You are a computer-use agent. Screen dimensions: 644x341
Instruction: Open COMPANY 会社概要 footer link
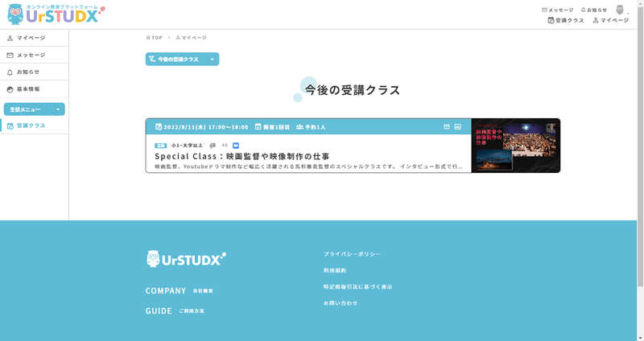click(x=179, y=290)
